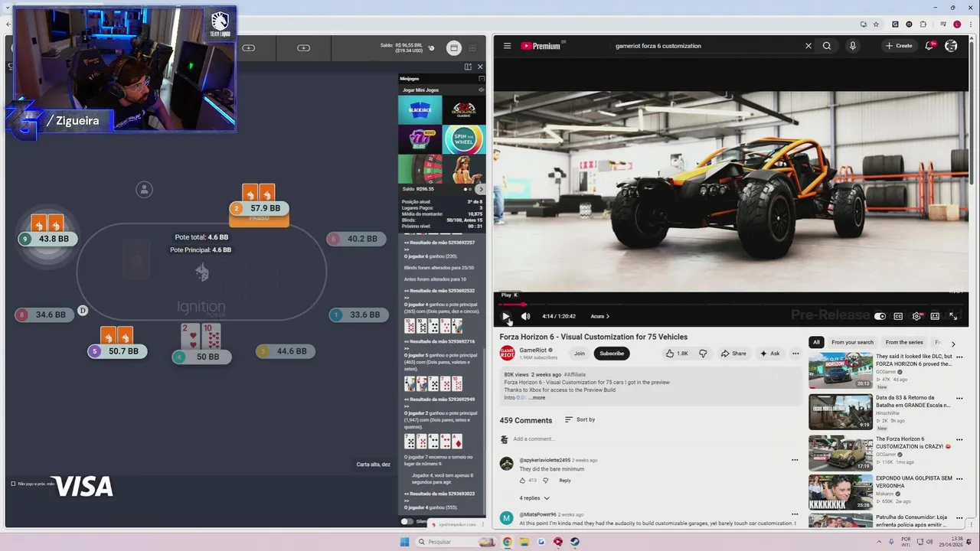Expand 4 replies under spykerlaviolette2495 comment

tap(534, 498)
